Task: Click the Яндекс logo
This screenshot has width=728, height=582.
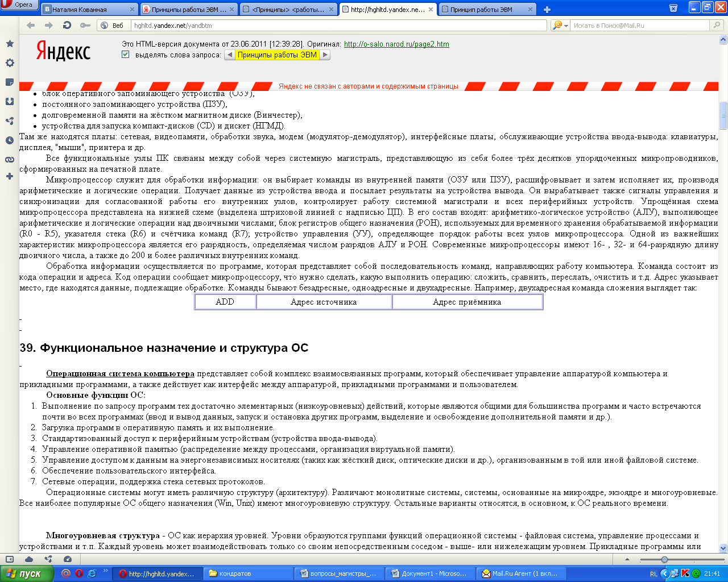Action: pos(63,51)
